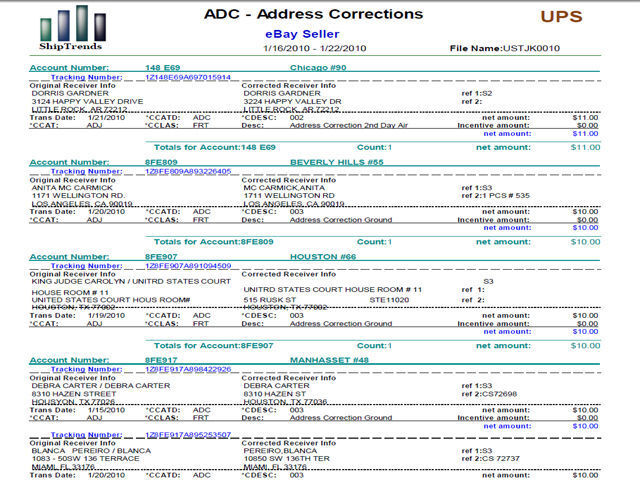640x480 pixels.
Task: Click KING JUDGE CAROLYN / UNITRD STATES COURT
Action: coord(131,282)
